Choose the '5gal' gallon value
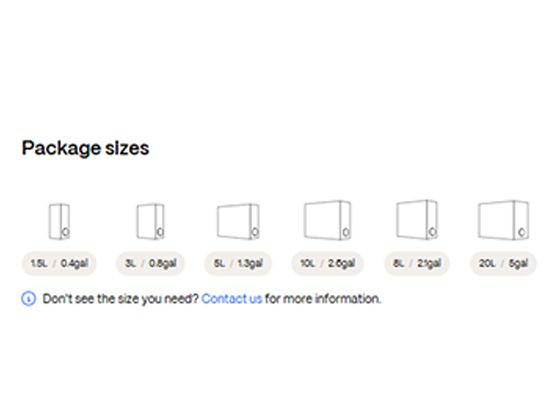Screen dimensions: 560x420 click(518, 264)
